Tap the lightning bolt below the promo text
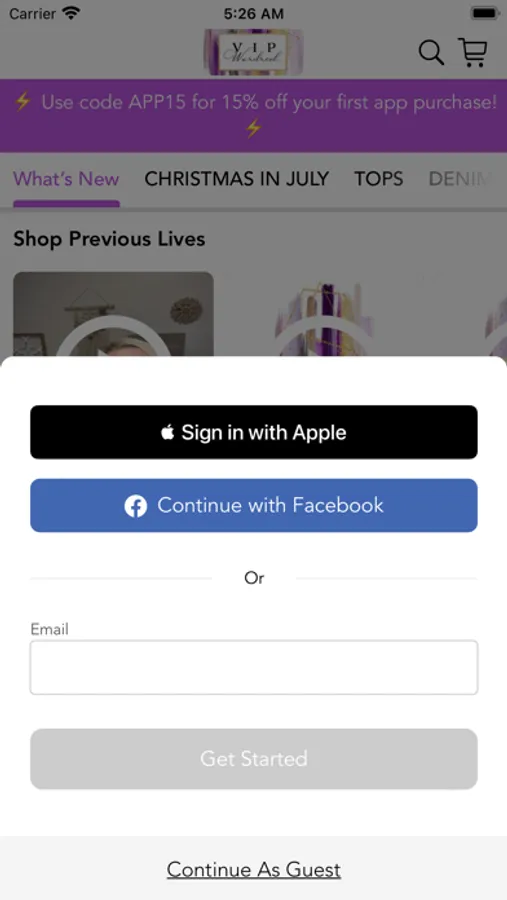The width and height of the screenshot is (507, 900). [253, 127]
